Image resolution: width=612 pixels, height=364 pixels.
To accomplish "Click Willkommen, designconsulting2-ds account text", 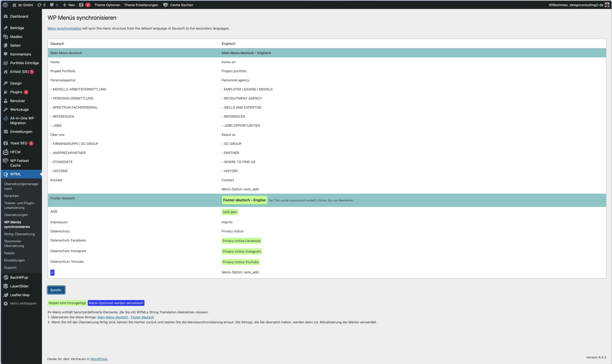I will (x=576, y=5).
